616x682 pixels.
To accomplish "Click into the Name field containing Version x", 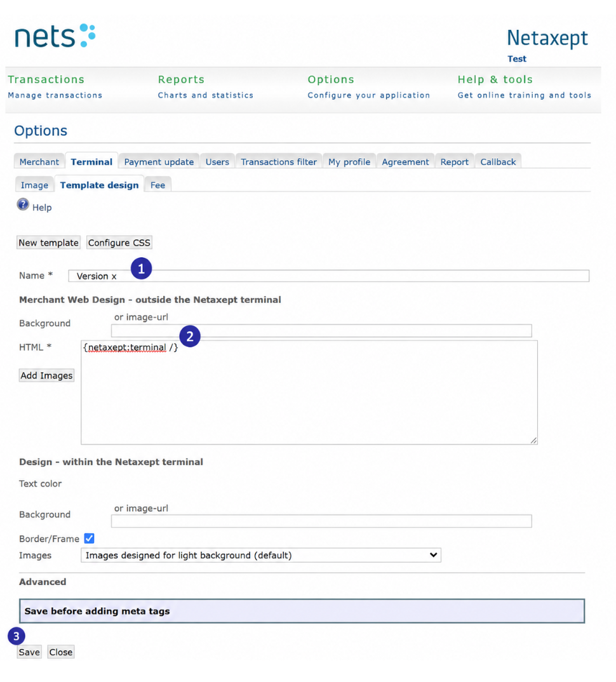I will click(x=328, y=276).
